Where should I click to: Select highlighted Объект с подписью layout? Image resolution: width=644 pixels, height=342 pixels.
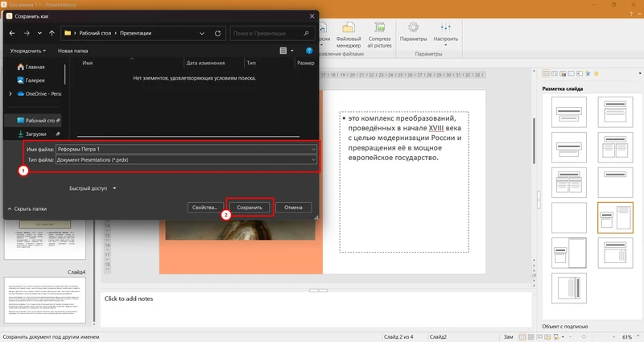coord(615,217)
